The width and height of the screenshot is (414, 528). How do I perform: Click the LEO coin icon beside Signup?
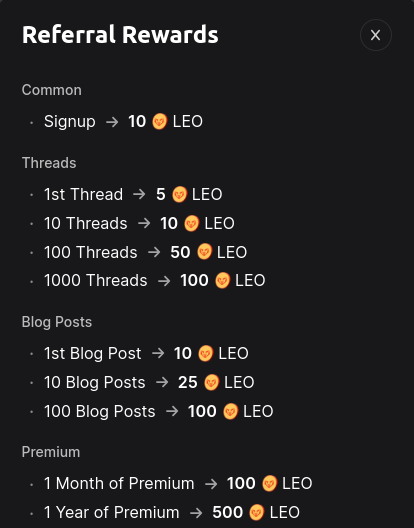(160, 122)
